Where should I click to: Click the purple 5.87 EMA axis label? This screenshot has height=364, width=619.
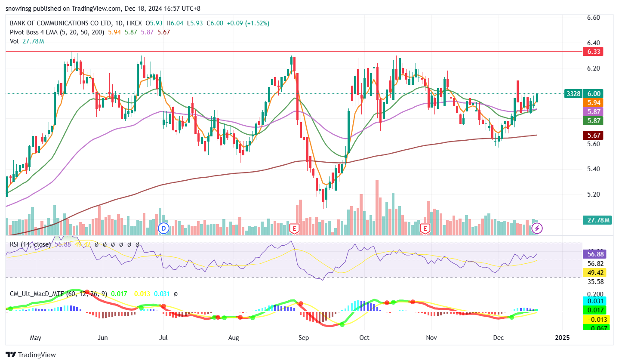(x=594, y=112)
